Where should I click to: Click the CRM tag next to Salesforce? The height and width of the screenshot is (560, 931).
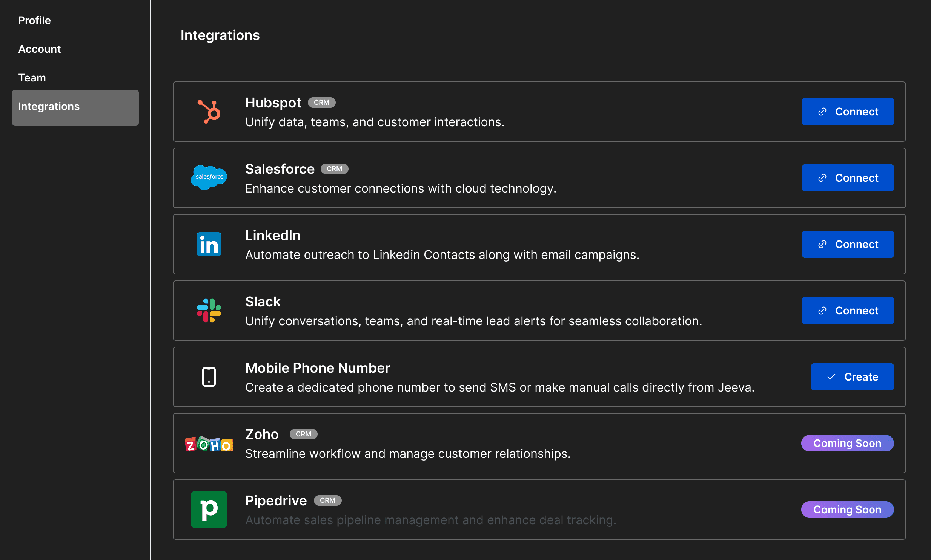334,169
